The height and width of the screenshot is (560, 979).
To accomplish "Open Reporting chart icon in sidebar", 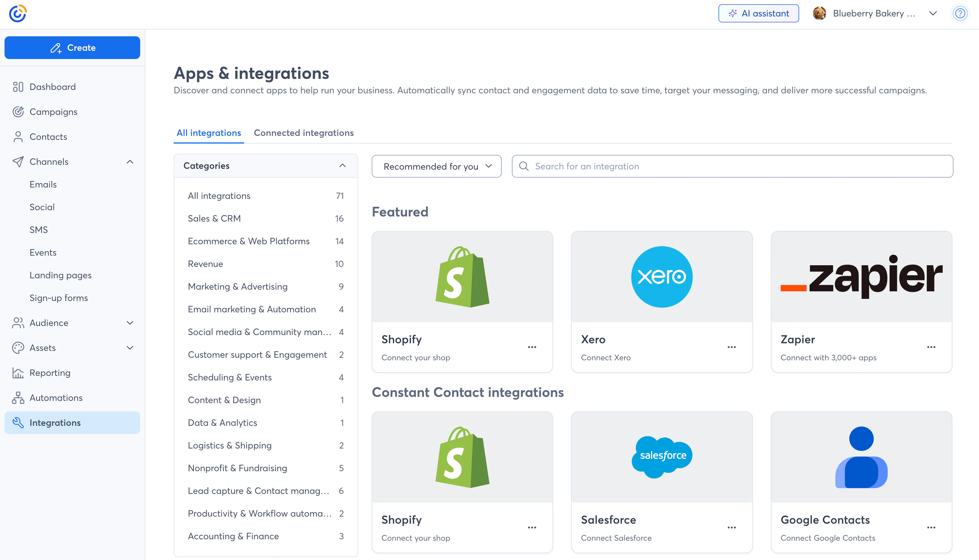I will coord(18,373).
